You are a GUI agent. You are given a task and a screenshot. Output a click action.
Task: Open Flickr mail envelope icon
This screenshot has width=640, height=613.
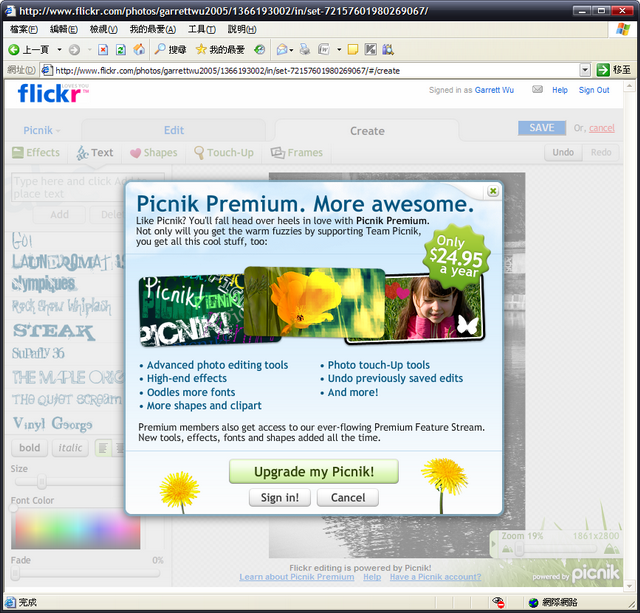point(537,89)
